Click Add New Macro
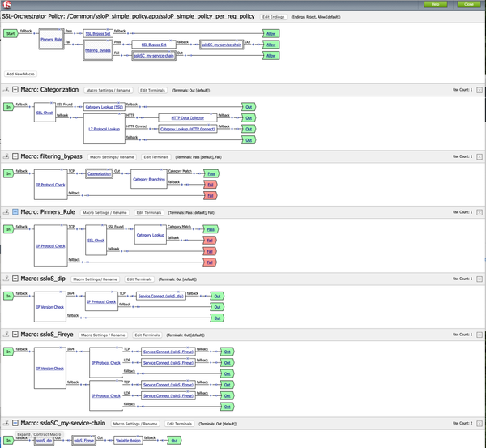Image resolution: width=486 pixels, height=448 pixels. pos(20,74)
